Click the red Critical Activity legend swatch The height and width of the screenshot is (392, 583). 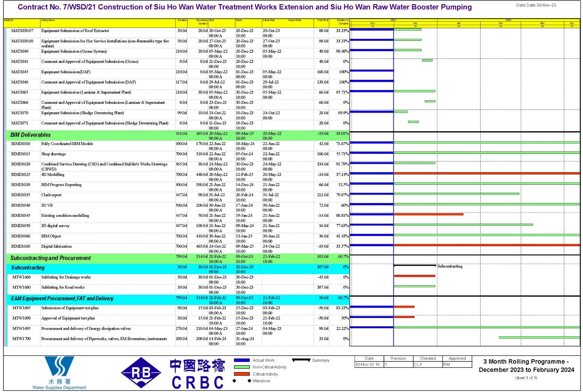tap(241, 374)
